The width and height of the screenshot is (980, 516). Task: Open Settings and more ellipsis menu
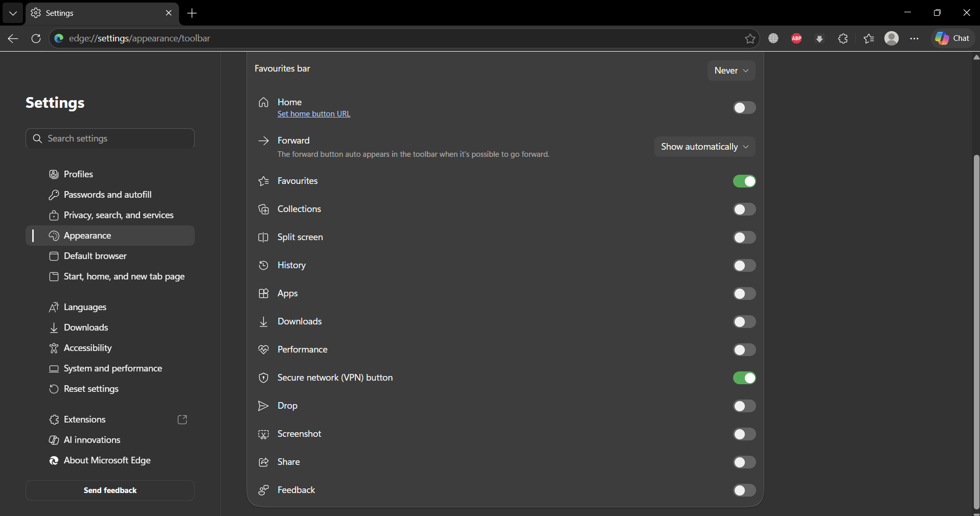tap(914, 38)
